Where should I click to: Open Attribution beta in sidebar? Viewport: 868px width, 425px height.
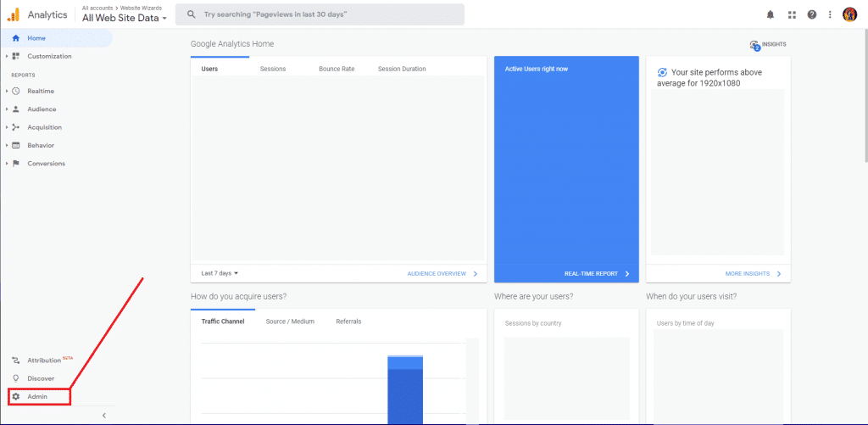tap(44, 361)
